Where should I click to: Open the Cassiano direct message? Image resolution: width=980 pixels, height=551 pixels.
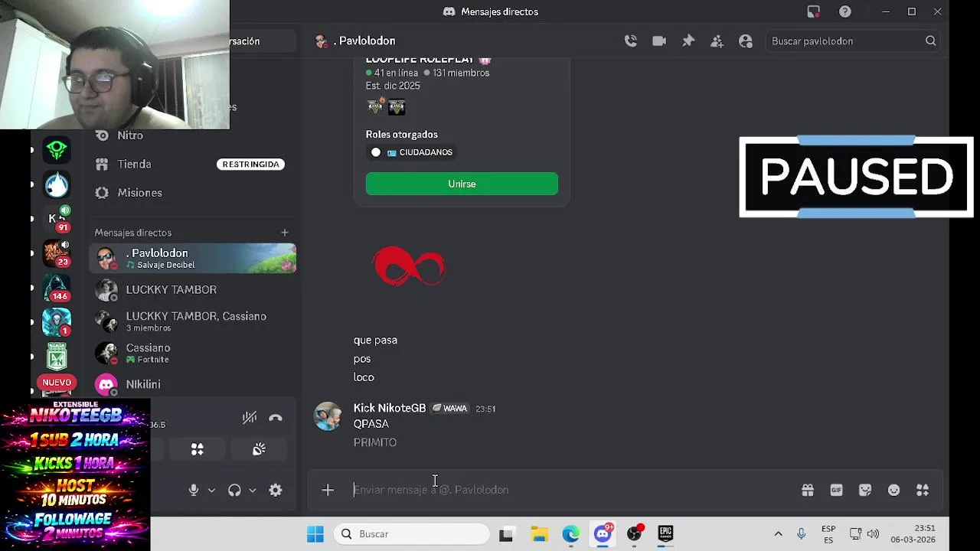tap(192, 353)
